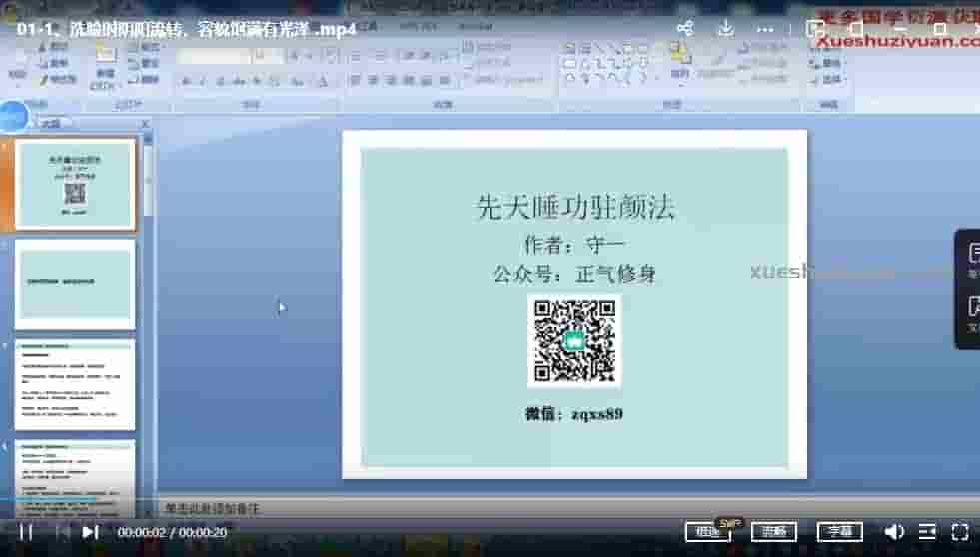Screen dimensions: 980x557
Task: Enter fullscreen mode in the player
Action: pyautogui.click(x=960, y=532)
